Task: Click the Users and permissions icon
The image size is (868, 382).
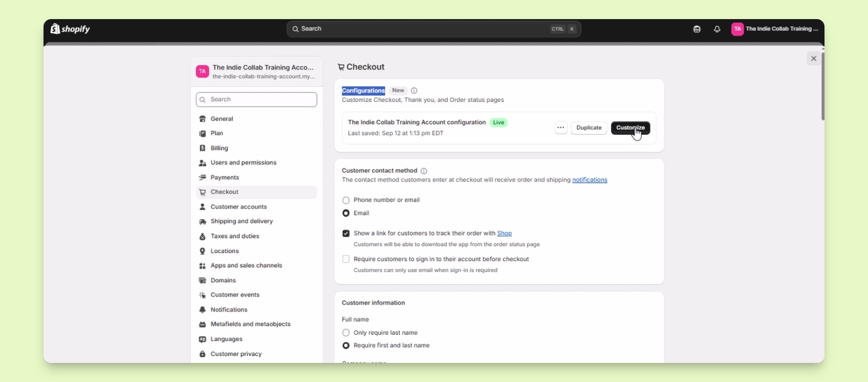Action: click(x=202, y=163)
